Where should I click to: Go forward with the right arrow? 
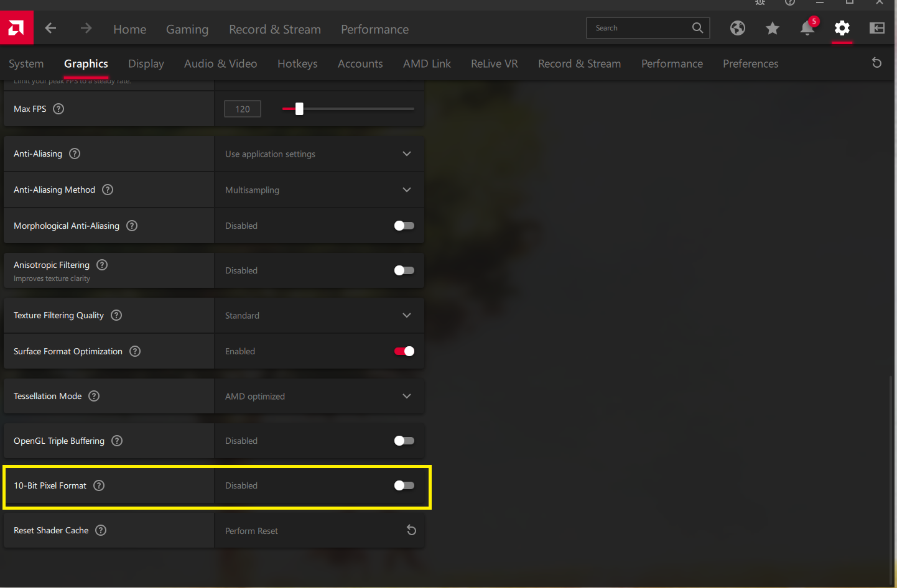tap(86, 28)
